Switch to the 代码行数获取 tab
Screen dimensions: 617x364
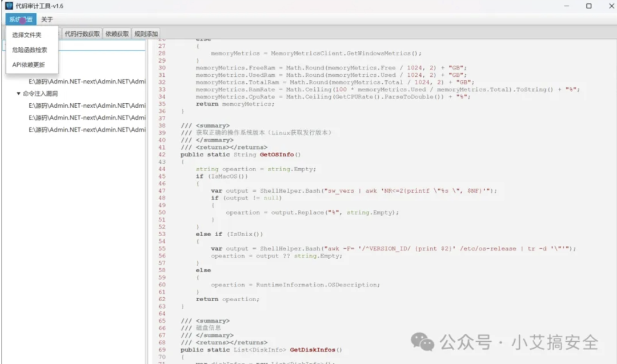pos(82,34)
